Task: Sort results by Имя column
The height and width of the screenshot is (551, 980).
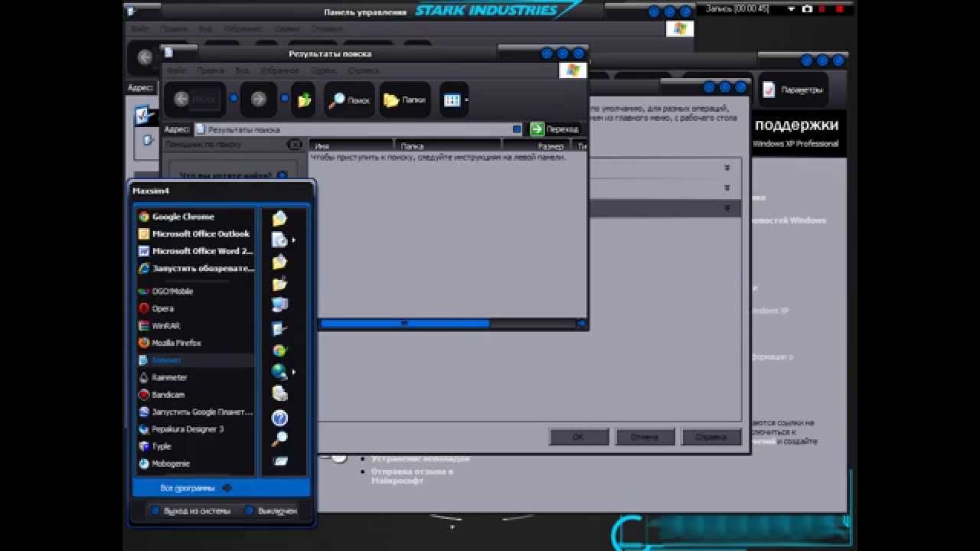Action: [x=351, y=145]
